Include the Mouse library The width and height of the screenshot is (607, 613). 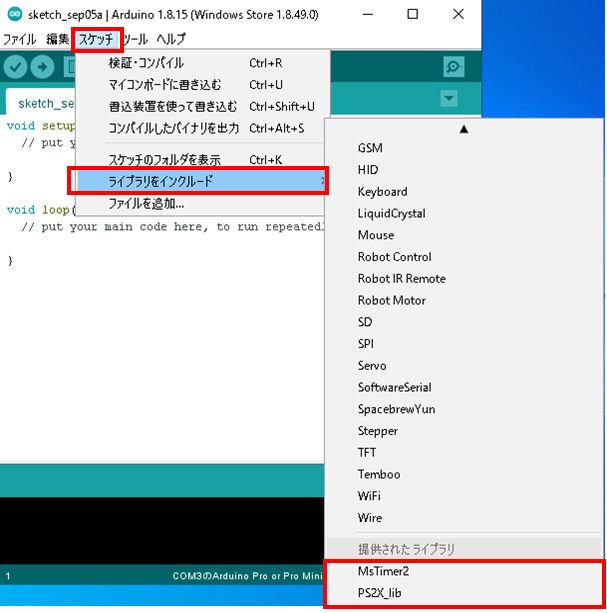(464, 235)
